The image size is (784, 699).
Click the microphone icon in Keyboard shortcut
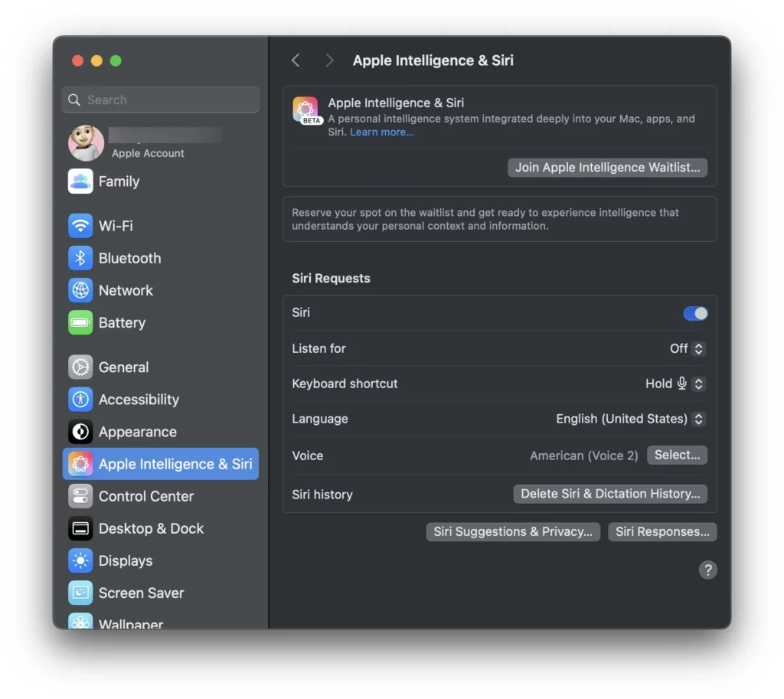681,384
